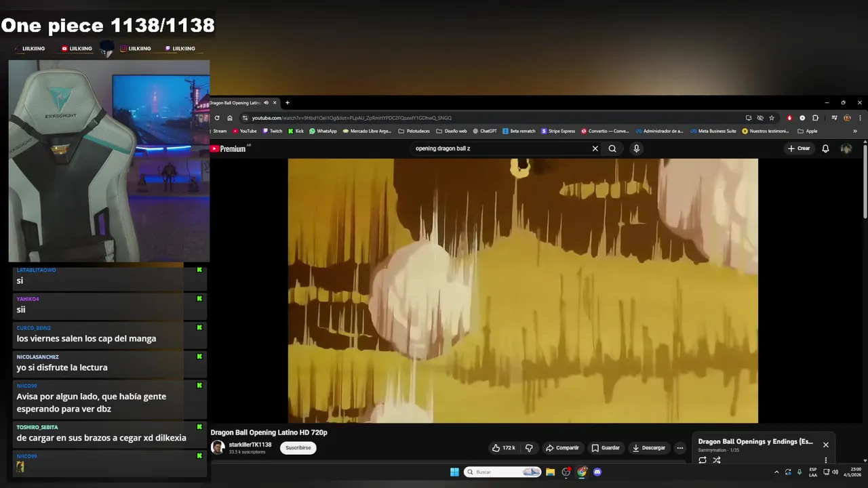Open the starkillerTK1138 channel name
868x488 pixels.
point(250,445)
